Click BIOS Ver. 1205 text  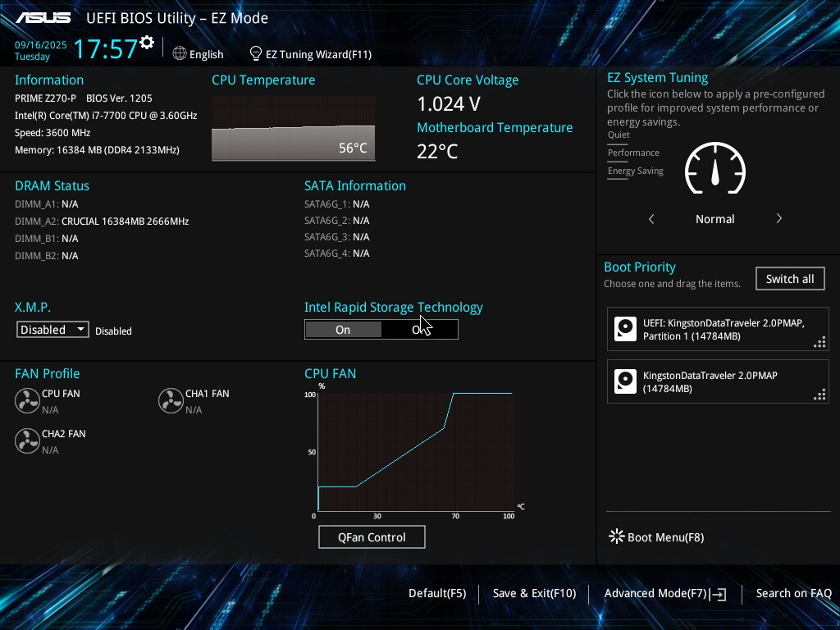pyautogui.click(x=119, y=98)
